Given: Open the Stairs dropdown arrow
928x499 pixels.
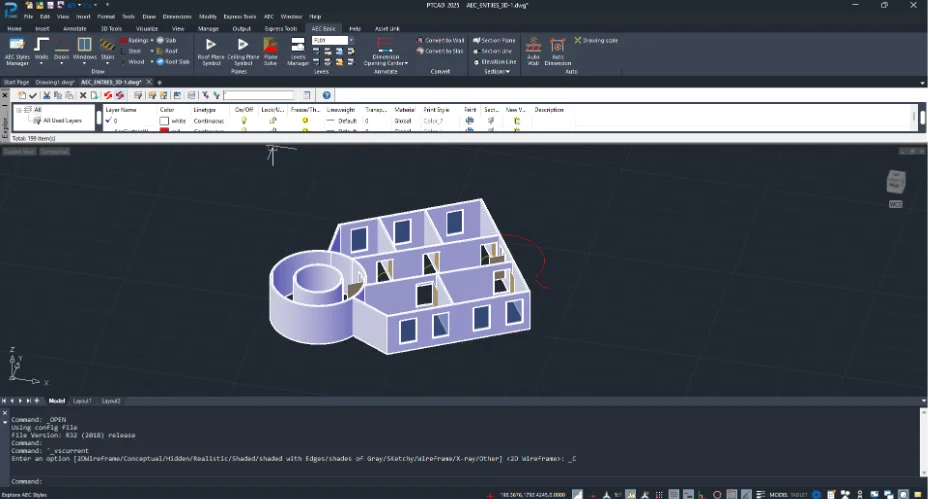Looking at the screenshot, I should (x=107, y=63).
